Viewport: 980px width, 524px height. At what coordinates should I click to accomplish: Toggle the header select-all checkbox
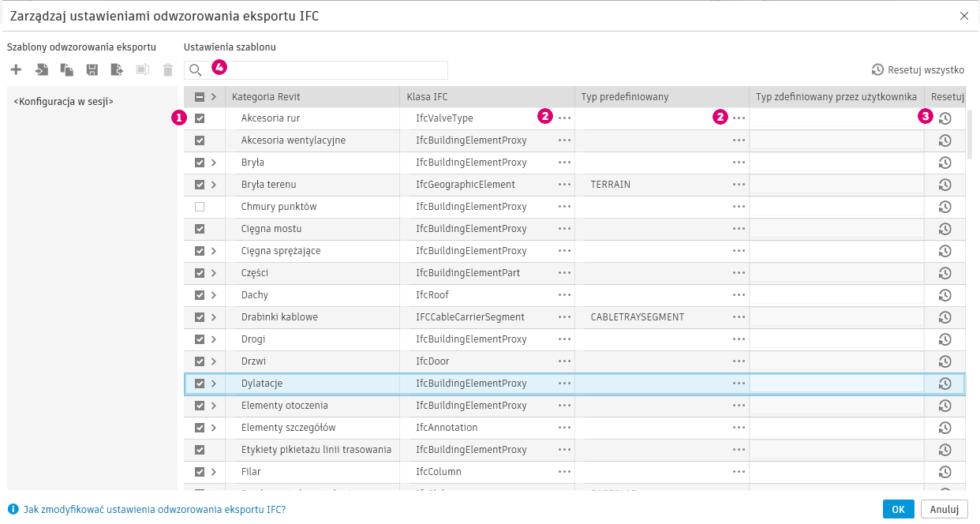coord(200,97)
